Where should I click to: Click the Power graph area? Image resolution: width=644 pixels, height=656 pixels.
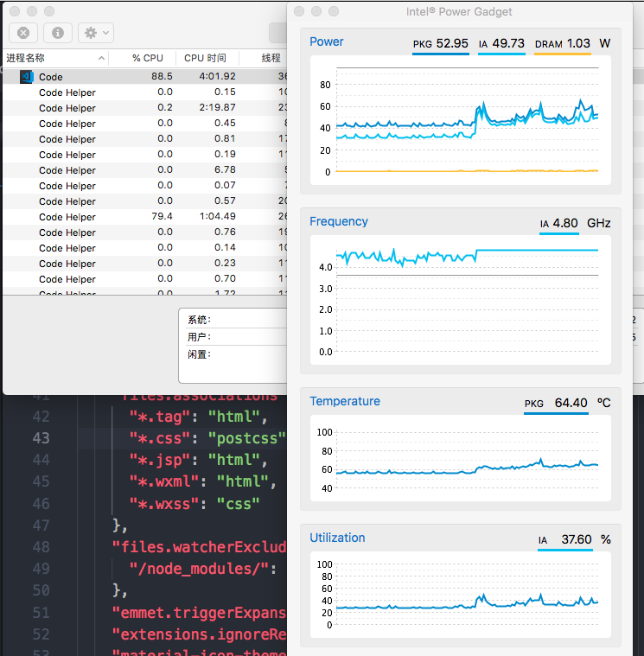pos(460,120)
